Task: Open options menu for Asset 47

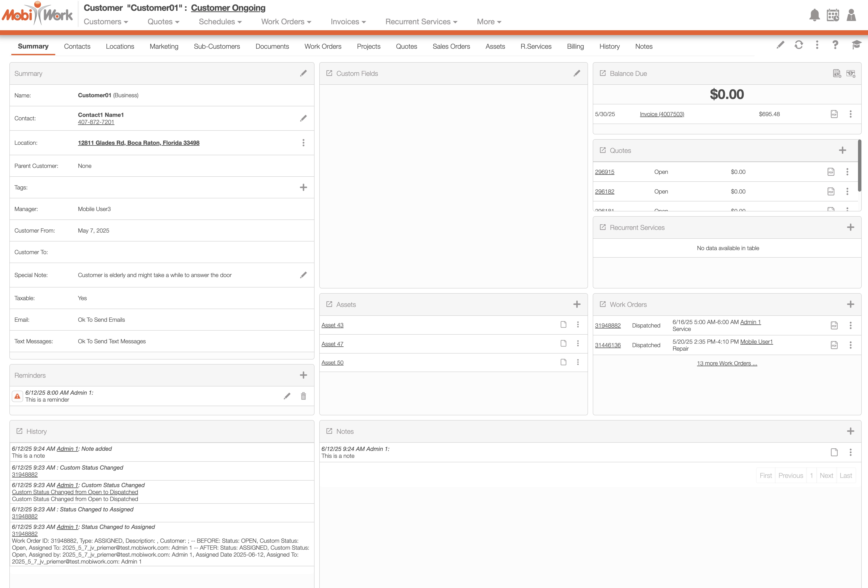Action: click(x=578, y=343)
